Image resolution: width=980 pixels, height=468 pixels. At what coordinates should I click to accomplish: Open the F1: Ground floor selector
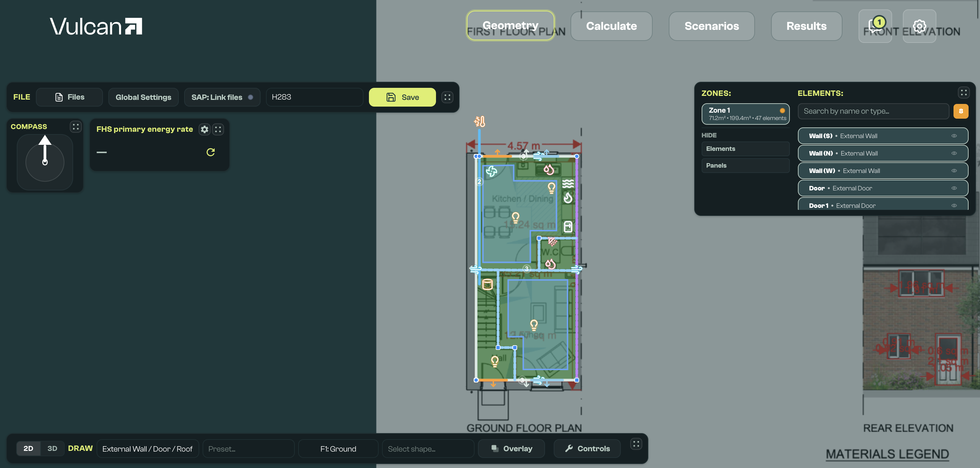tap(338, 449)
